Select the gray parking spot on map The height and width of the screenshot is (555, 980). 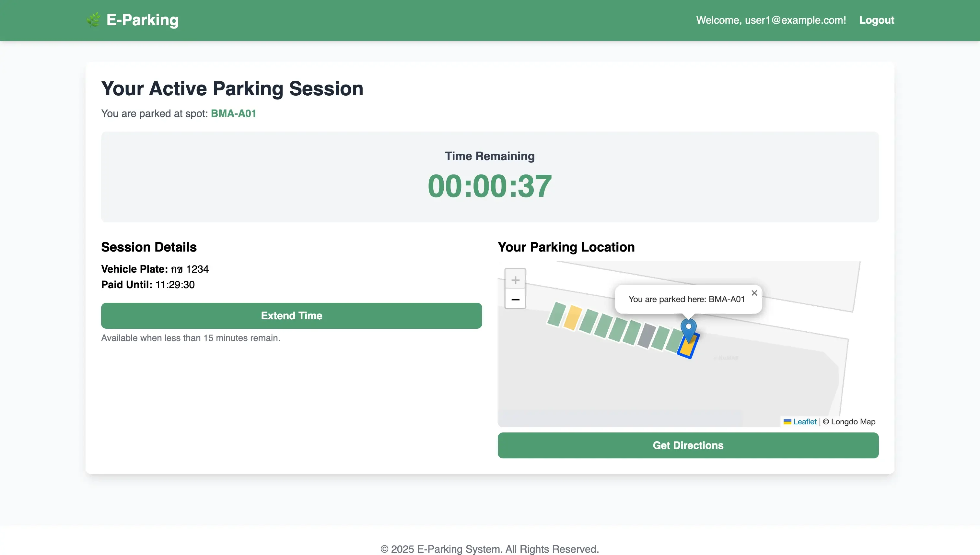click(647, 336)
